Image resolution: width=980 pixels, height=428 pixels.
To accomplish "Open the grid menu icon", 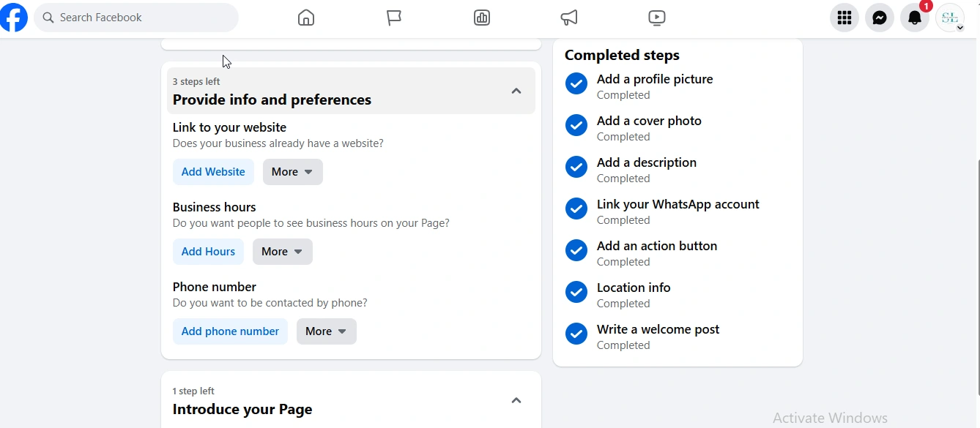I will tap(844, 18).
